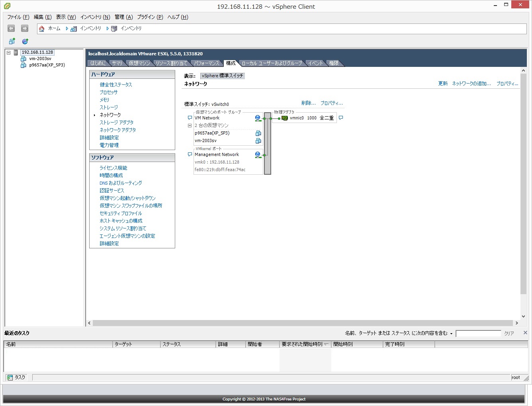Open the ファイル (F) menu

pyautogui.click(x=18, y=17)
